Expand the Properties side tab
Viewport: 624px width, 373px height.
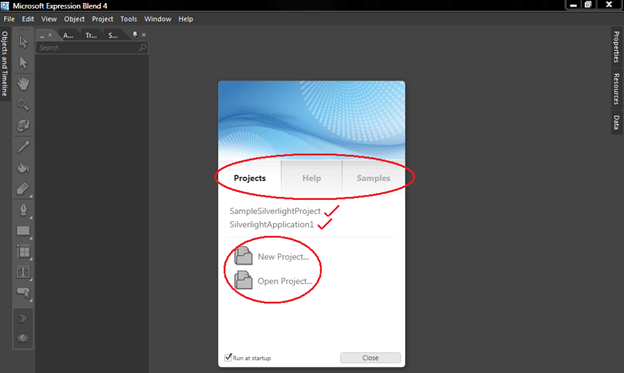click(616, 47)
